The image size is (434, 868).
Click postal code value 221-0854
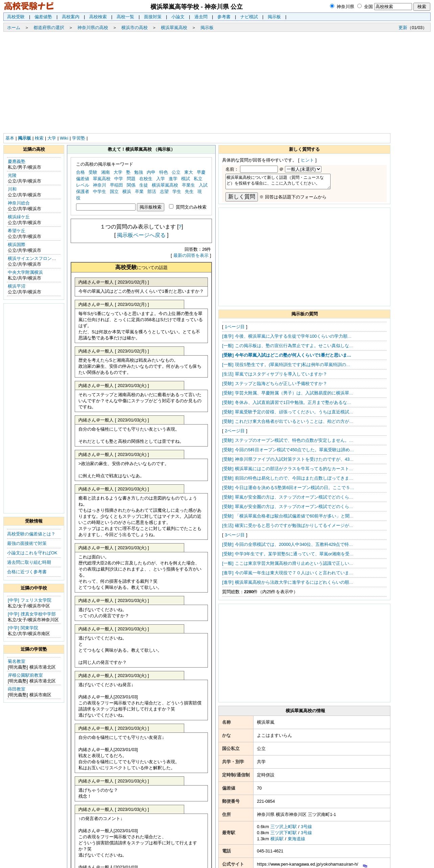point(266,801)
